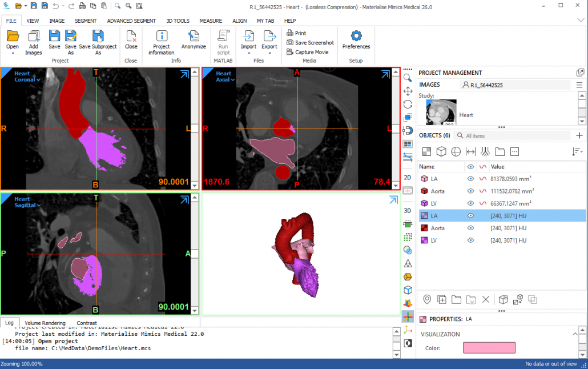Click the Open project folder icon in ribbon
This screenshot has width=588, height=369.
tap(13, 36)
